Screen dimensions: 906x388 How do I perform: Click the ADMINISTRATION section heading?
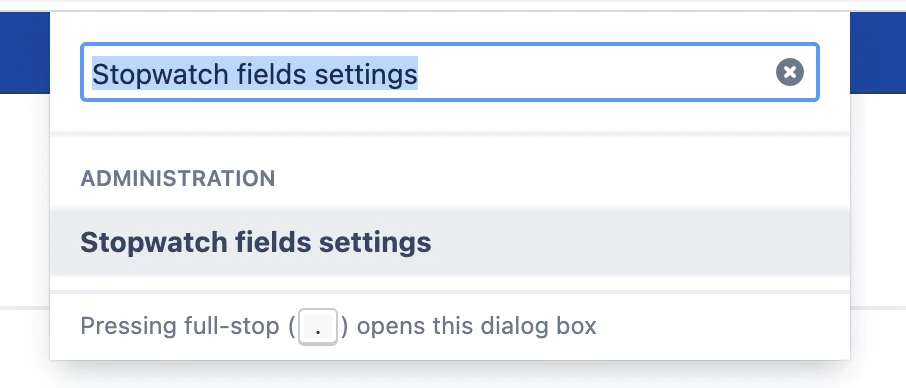coord(177,178)
